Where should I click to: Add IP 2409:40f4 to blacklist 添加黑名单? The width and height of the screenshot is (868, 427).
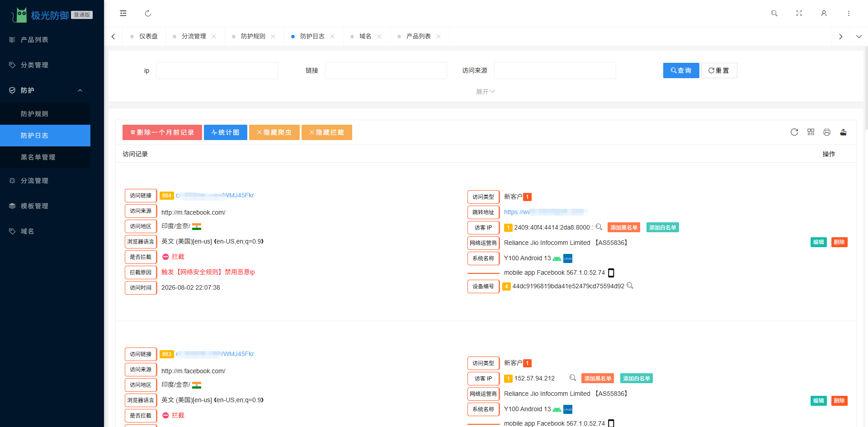624,228
